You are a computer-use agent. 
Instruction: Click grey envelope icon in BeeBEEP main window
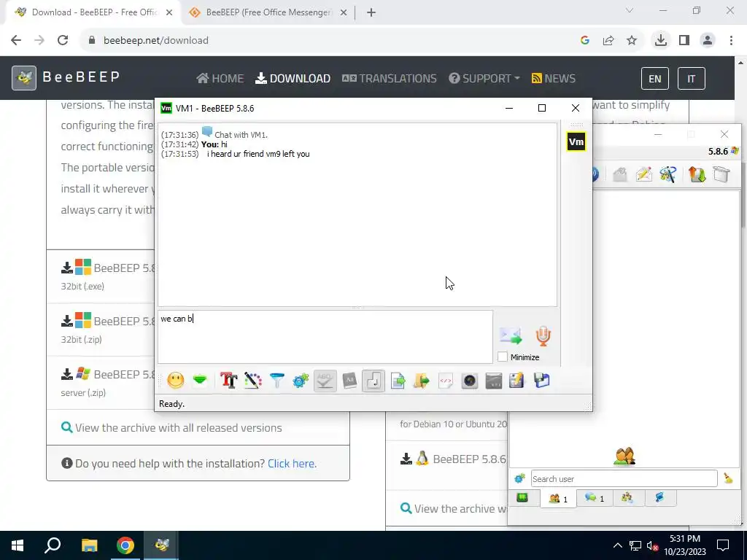(x=620, y=174)
